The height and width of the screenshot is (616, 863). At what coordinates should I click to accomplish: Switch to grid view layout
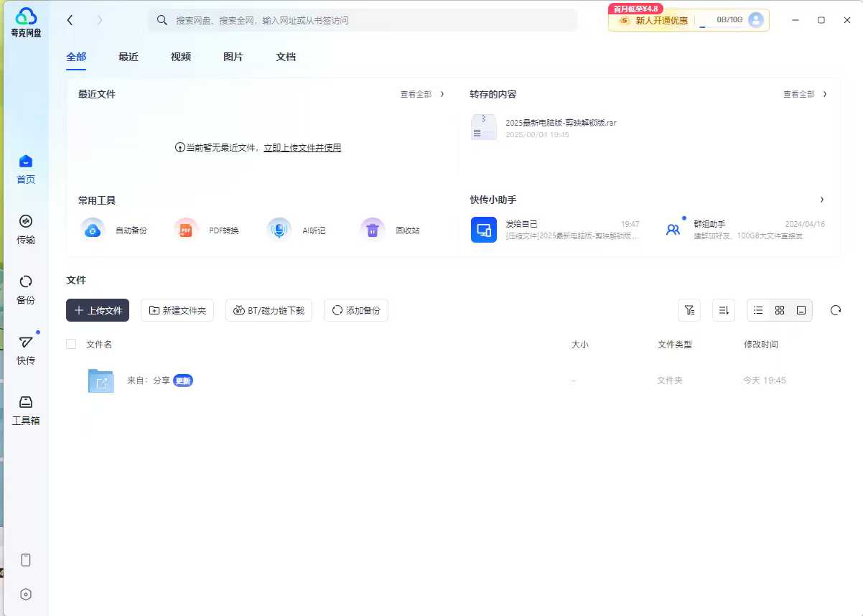pos(780,310)
